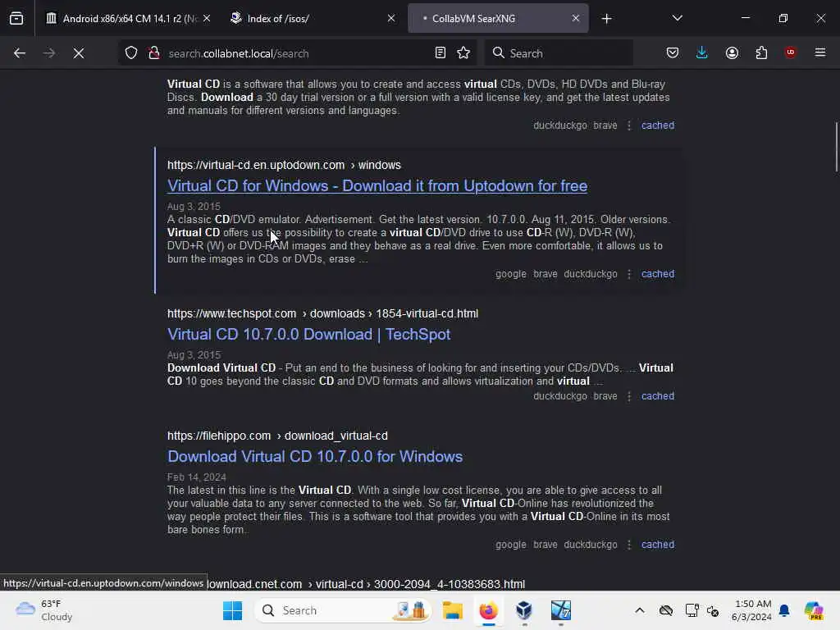Image resolution: width=840 pixels, height=630 pixels.
Task: Open the Windows Start menu
Action: [232, 610]
